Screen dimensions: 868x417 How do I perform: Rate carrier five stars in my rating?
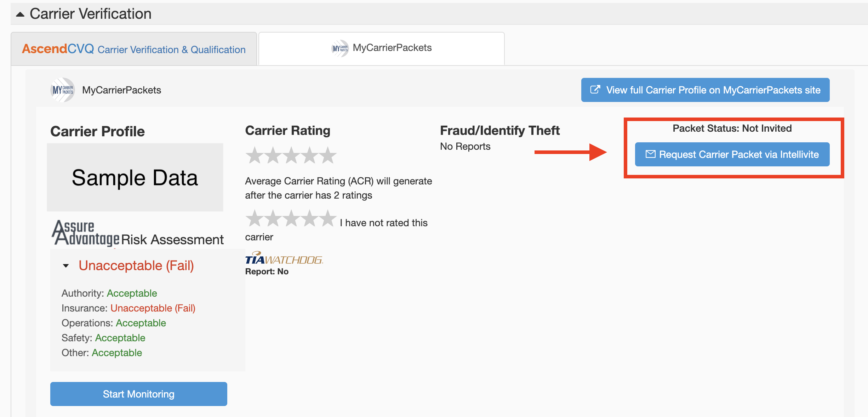328,218
